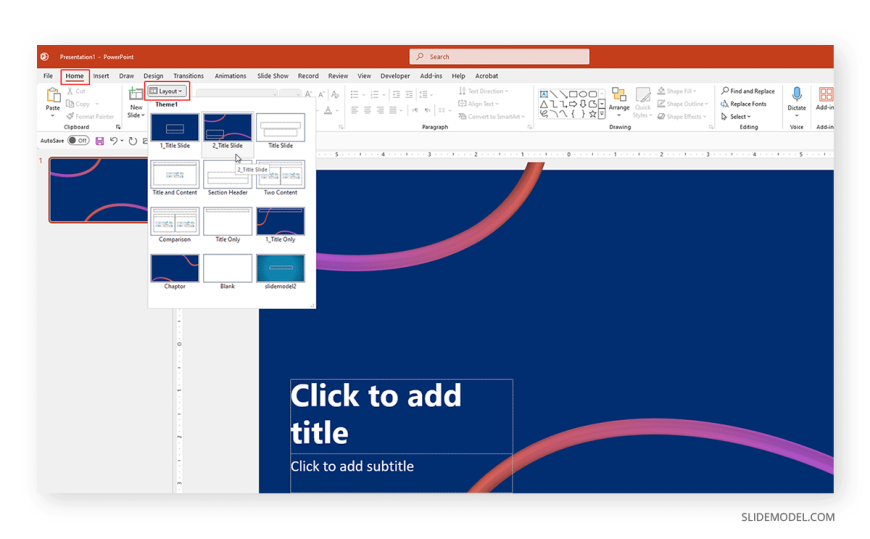
Task: Expand the Undo history dropdown arrow
Action: point(122,141)
